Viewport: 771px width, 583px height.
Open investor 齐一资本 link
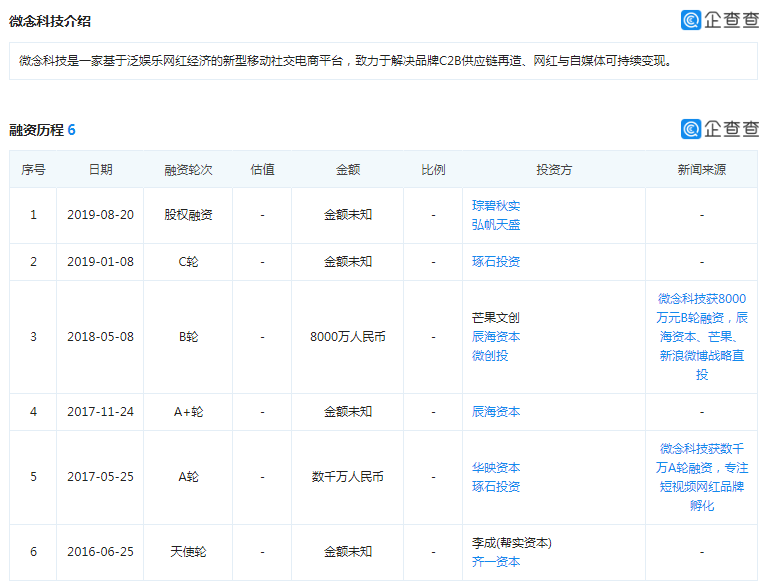coord(496,562)
